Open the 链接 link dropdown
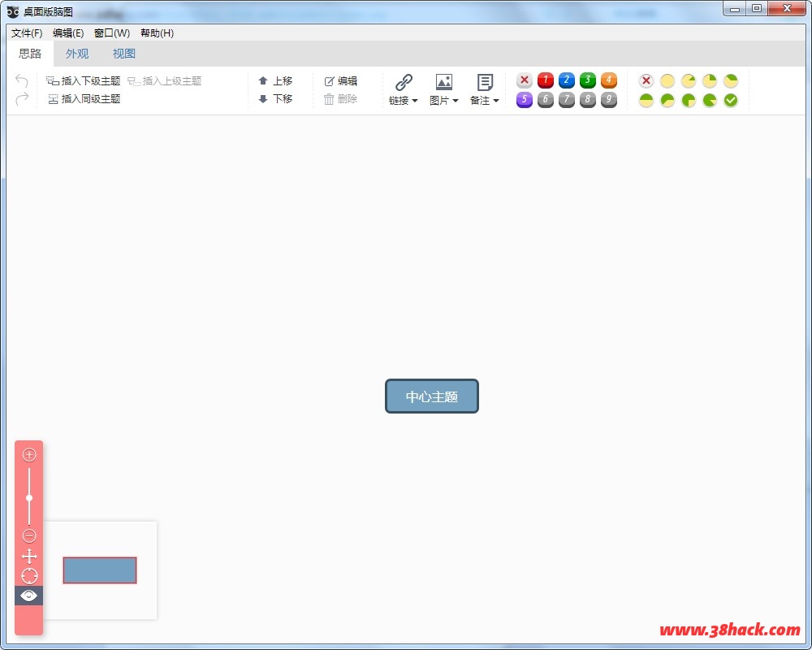The height and width of the screenshot is (650, 812). (404, 89)
